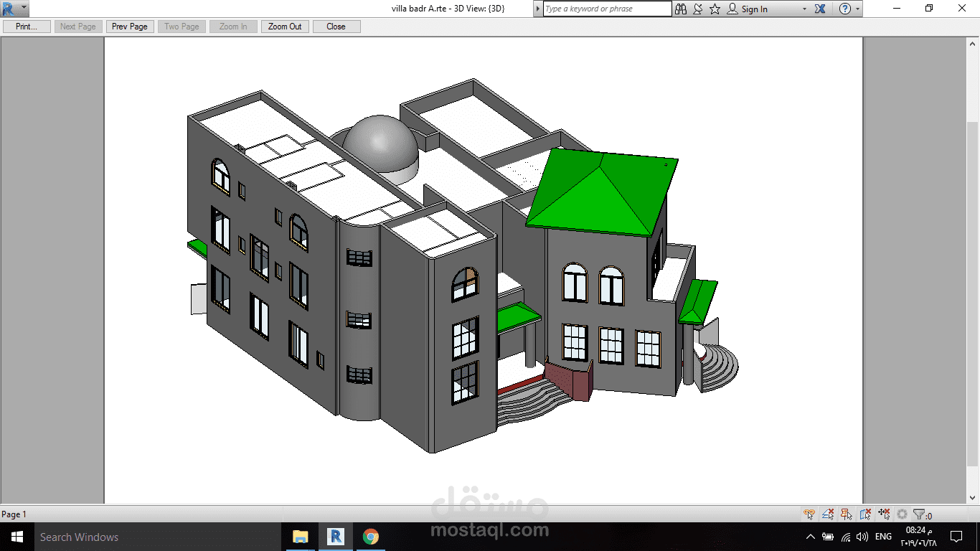Click the Next Page preview button

(x=78, y=27)
